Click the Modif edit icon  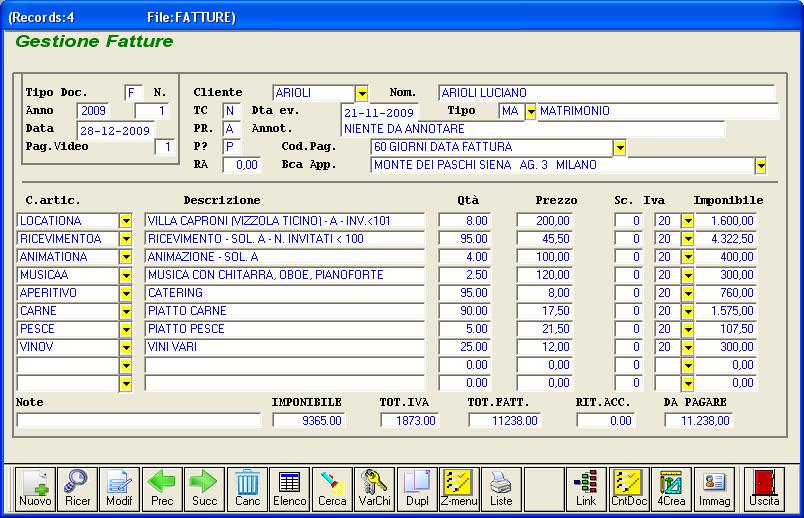(x=119, y=489)
